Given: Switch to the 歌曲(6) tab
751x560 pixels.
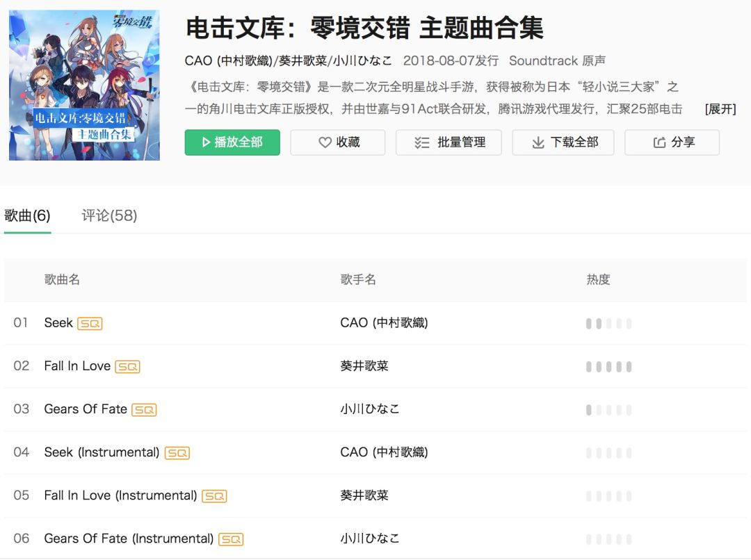Looking at the screenshot, I should tap(27, 216).
